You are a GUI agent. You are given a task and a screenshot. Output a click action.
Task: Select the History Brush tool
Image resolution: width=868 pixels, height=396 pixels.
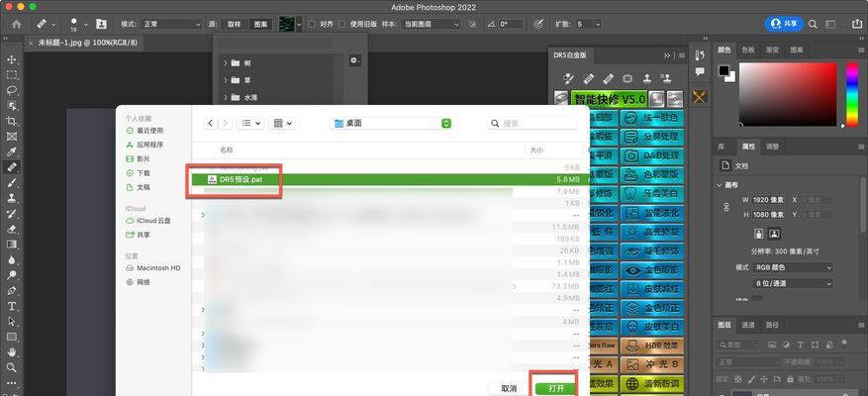pos(12,214)
